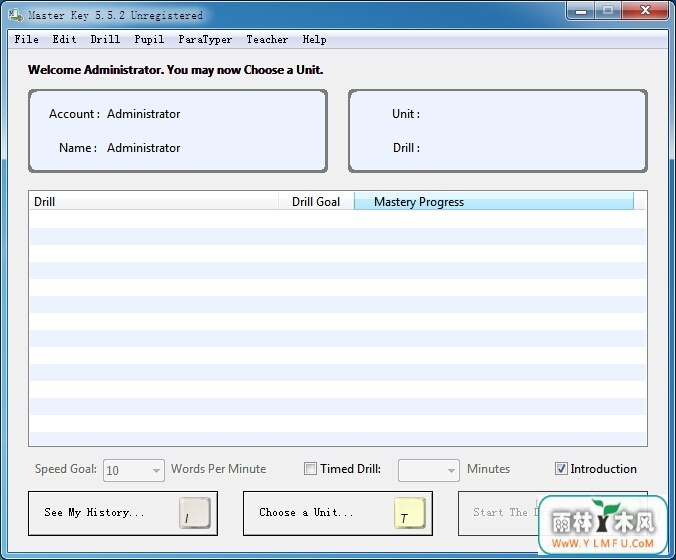Screen dimensions: 676x560
Task: Open the Drill menu
Action: click(x=105, y=40)
